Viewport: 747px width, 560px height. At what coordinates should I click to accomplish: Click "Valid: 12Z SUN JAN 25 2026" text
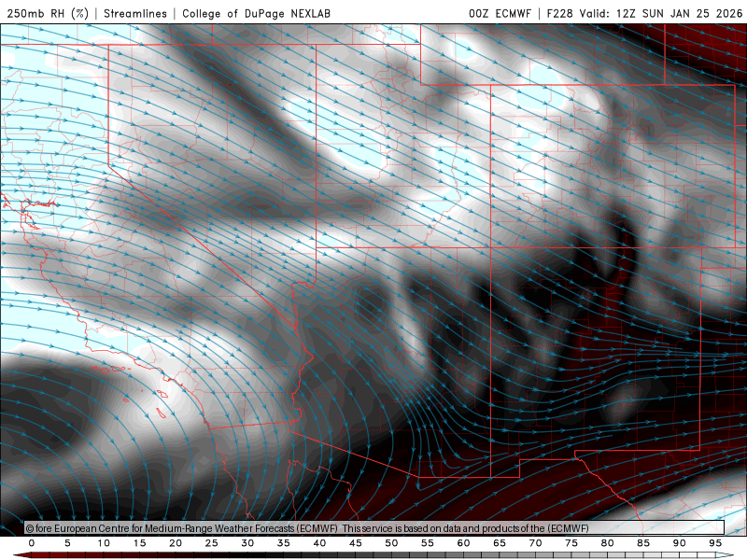pos(661,13)
